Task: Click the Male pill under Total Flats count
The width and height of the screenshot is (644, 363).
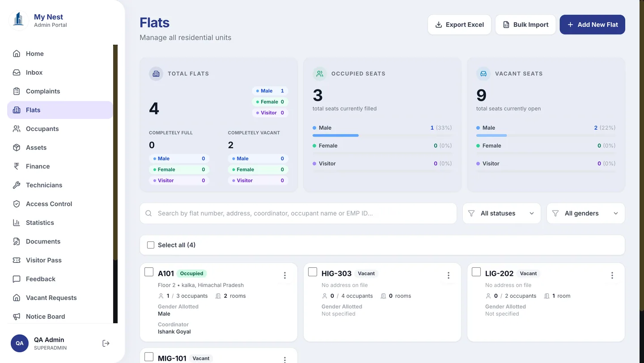Action: [270, 91]
